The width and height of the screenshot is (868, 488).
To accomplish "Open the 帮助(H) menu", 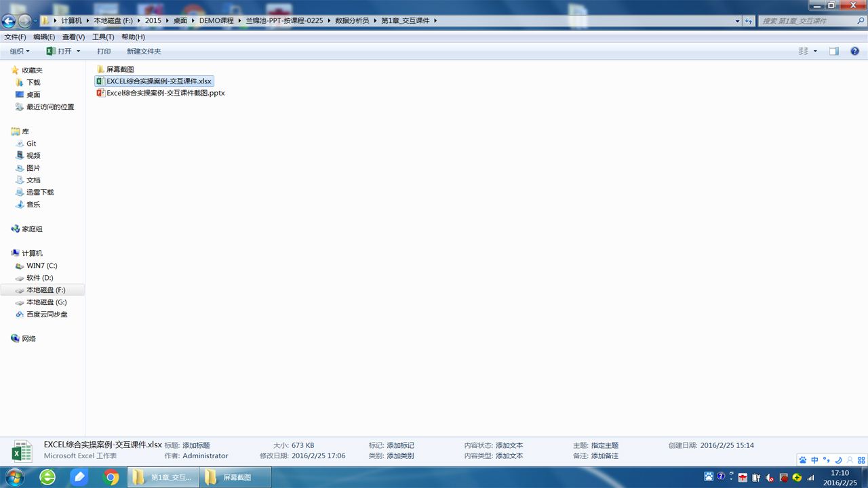I will [x=133, y=37].
